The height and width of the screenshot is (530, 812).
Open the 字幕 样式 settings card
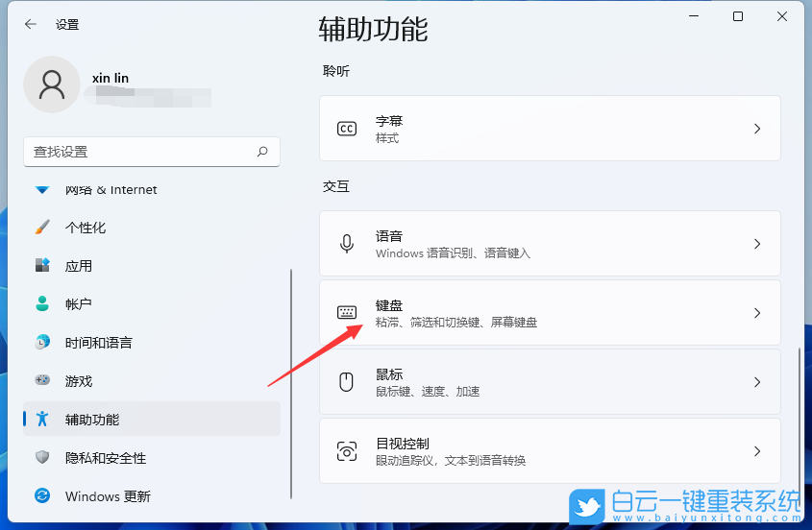point(550,129)
